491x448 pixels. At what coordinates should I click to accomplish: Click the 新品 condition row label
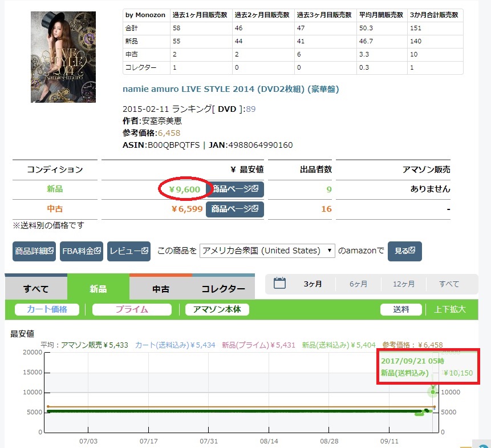pos(55,189)
